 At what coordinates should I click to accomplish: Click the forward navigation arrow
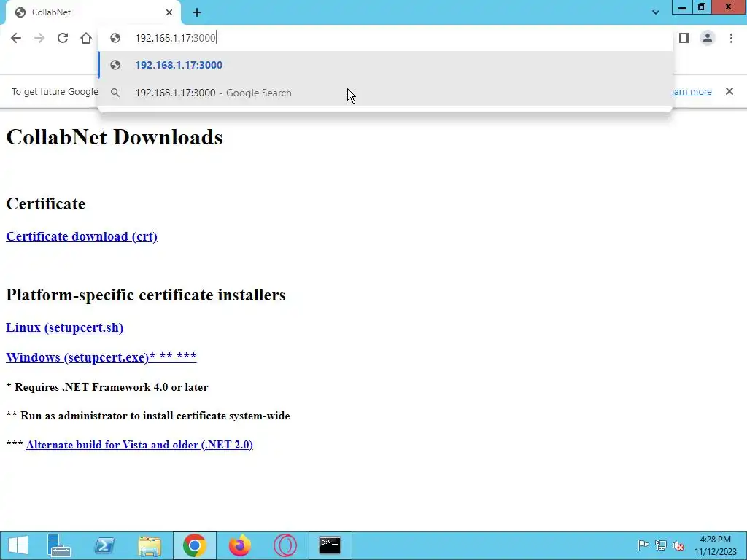(x=39, y=38)
